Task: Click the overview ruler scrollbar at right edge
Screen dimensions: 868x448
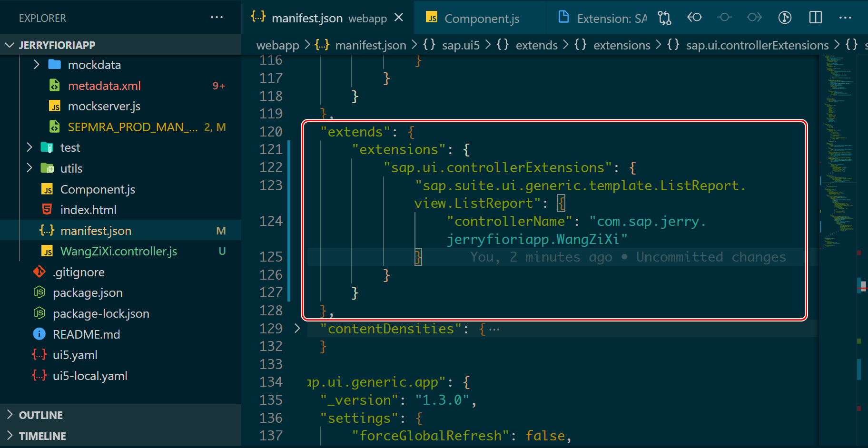Action: pos(862,251)
